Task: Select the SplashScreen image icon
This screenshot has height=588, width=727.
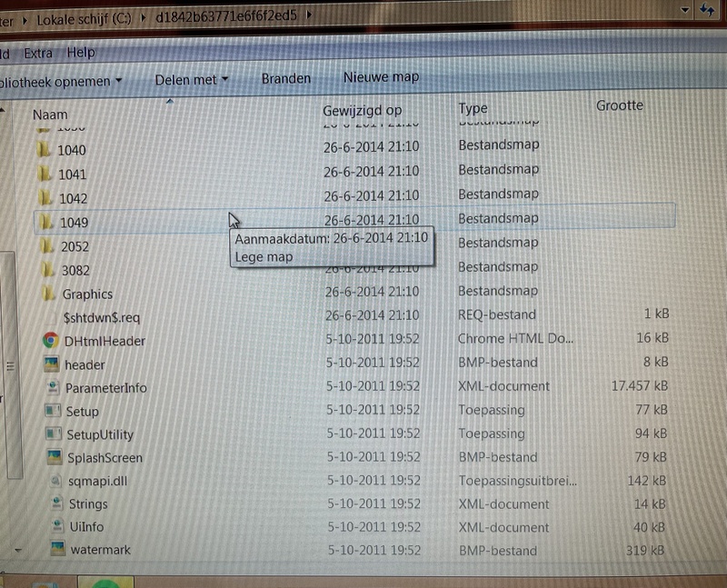Action: [x=55, y=457]
